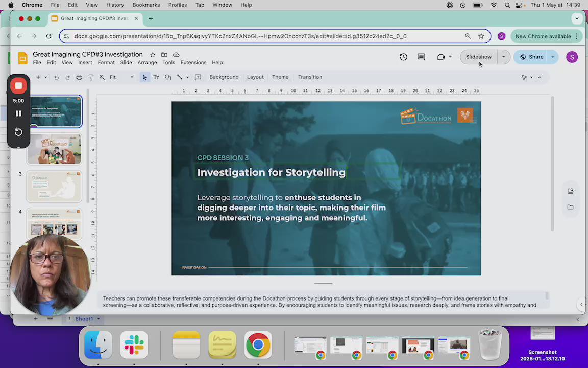Click the undo arrow
Image resolution: width=588 pixels, height=368 pixels.
click(x=56, y=77)
